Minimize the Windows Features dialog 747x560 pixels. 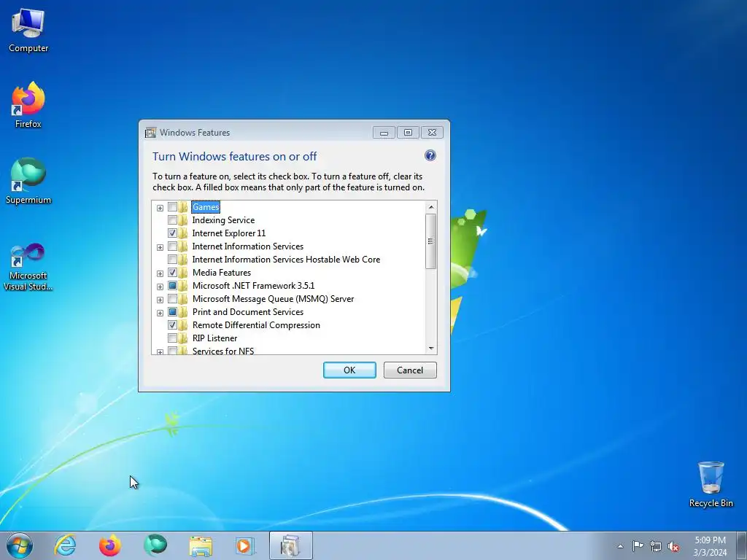(384, 133)
